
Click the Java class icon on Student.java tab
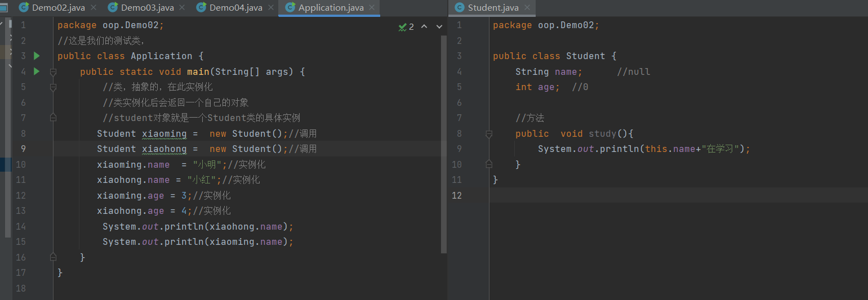coord(459,8)
